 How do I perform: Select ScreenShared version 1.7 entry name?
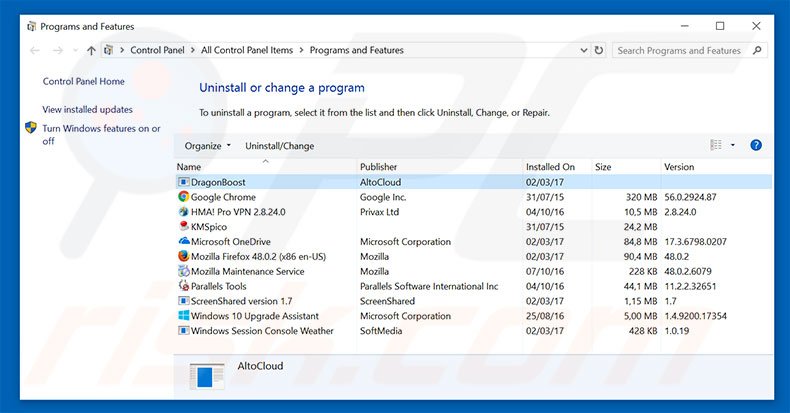click(x=241, y=301)
